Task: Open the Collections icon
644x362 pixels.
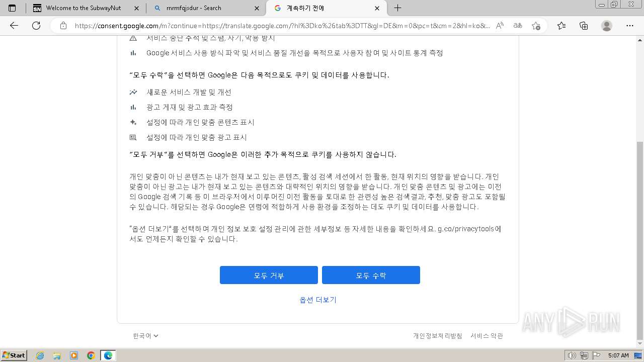Action: click(584, 26)
